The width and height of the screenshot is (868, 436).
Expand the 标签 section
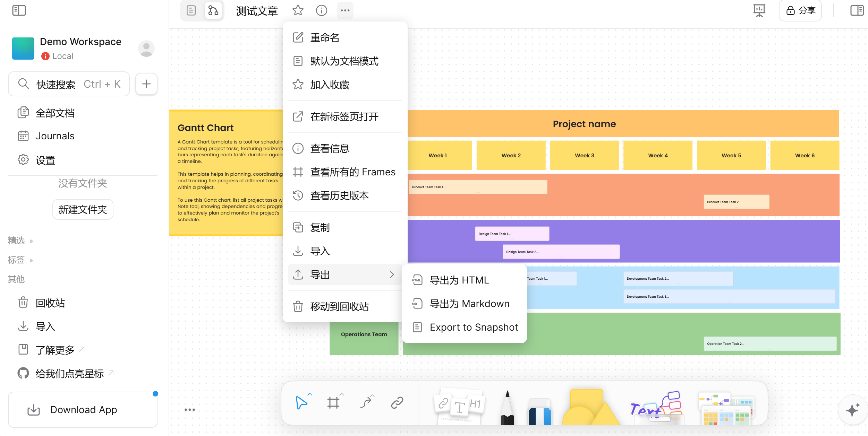32,260
